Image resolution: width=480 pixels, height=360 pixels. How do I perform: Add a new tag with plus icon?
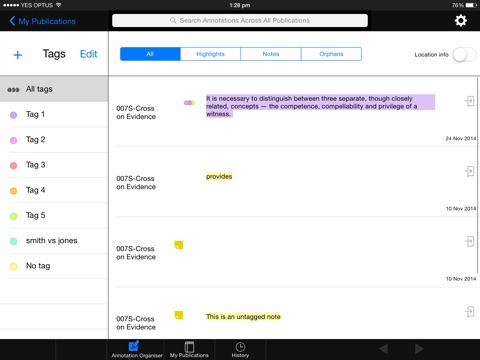click(18, 55)
